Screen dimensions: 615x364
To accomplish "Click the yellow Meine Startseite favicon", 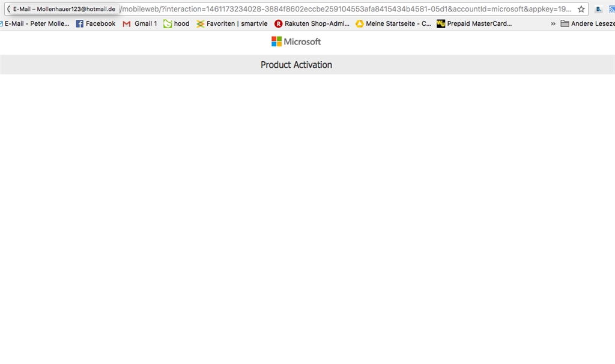I will tap(359, 24).
